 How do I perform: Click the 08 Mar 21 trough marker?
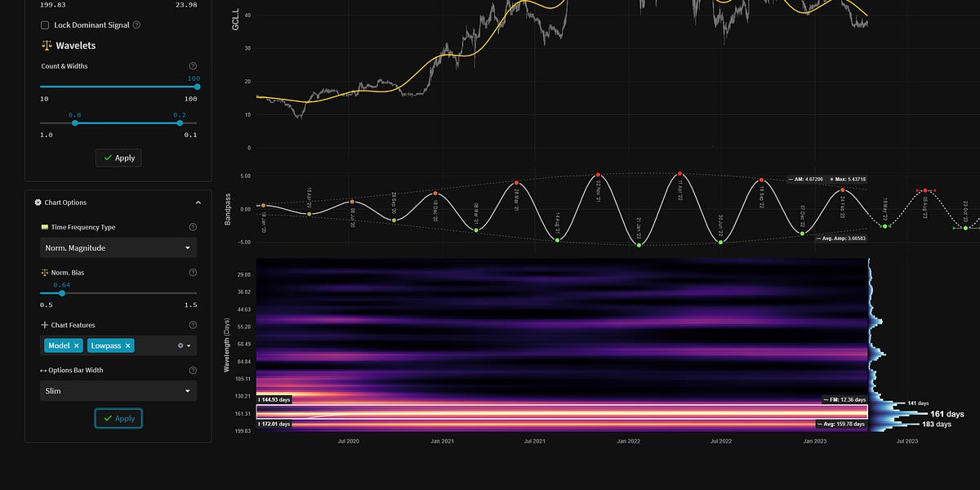click(476, 230)
